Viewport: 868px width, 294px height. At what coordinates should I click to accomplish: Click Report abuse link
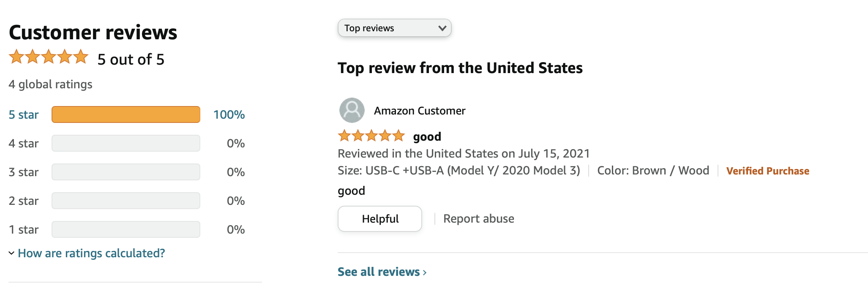click(x=478, y=219)
